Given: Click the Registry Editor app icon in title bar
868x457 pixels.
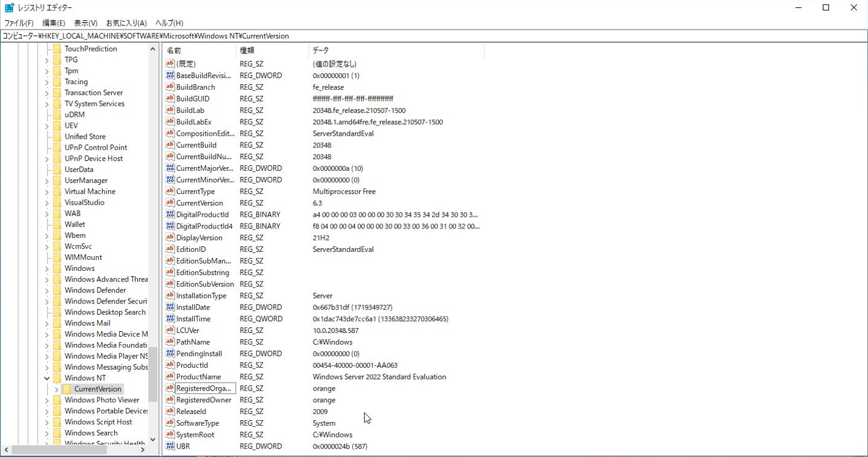Looking at the screenshot, I should pyautogui.click(x=9, y=8).
